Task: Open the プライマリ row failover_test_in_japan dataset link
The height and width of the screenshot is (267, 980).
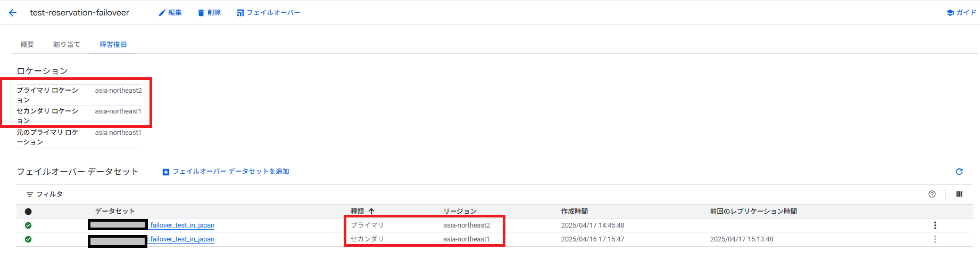Action: click(x=181, y=225)
